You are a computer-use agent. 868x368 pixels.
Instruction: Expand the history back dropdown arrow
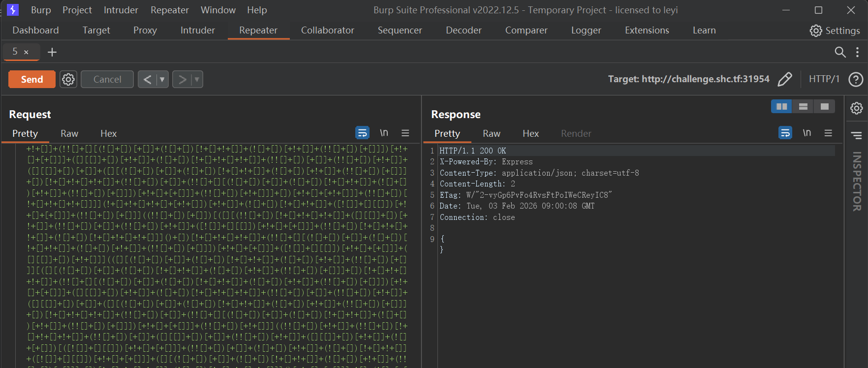click(x=162, y=79)
